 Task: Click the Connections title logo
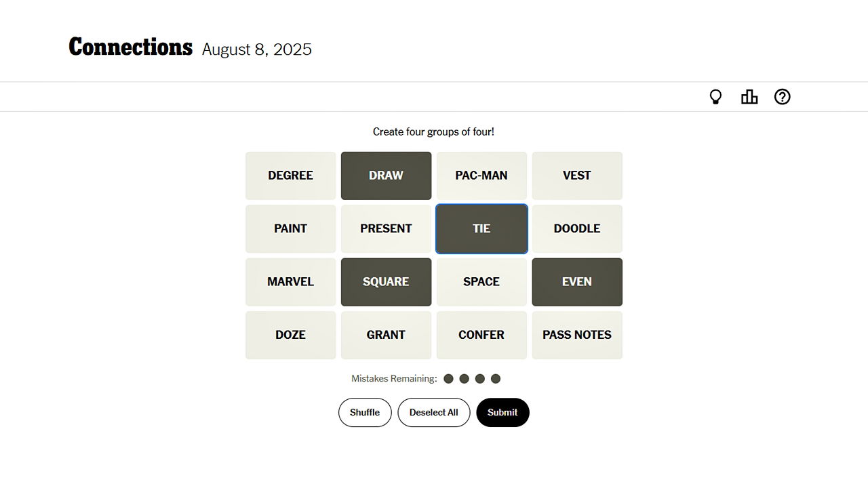131,47
